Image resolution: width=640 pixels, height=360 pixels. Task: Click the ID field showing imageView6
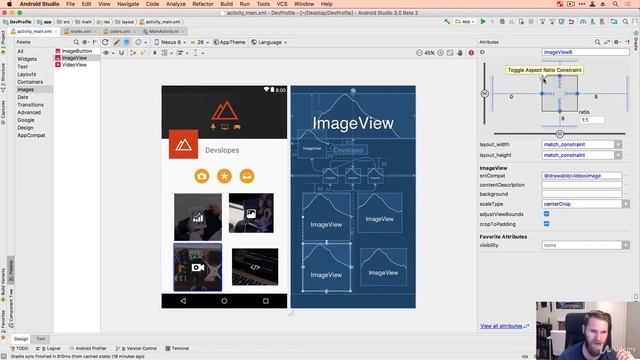(585, 52)
